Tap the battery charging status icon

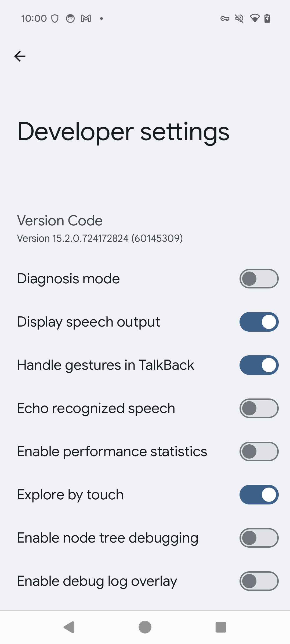point(267,19)
